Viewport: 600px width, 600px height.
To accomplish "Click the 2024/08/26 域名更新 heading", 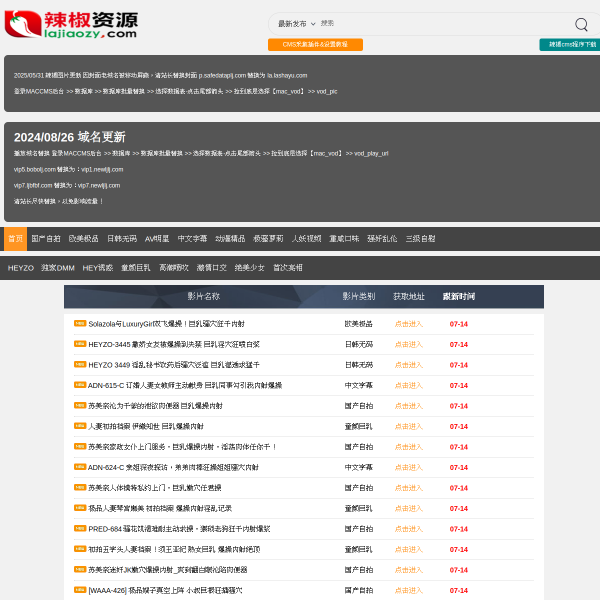I will 70,137.
